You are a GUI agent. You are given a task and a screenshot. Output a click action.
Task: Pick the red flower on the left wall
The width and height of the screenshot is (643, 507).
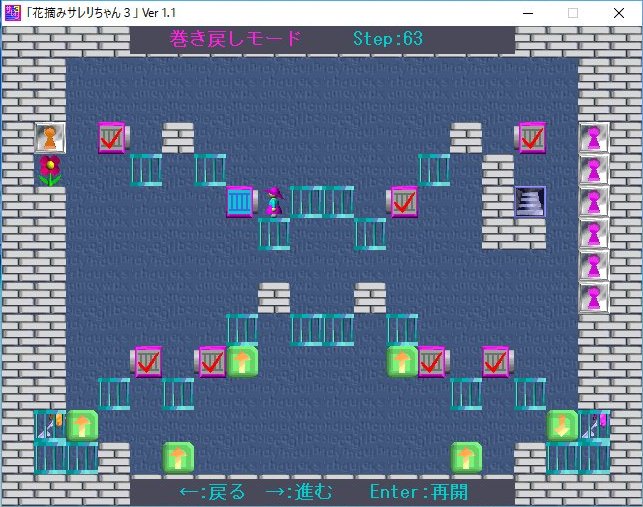point(50,169)
